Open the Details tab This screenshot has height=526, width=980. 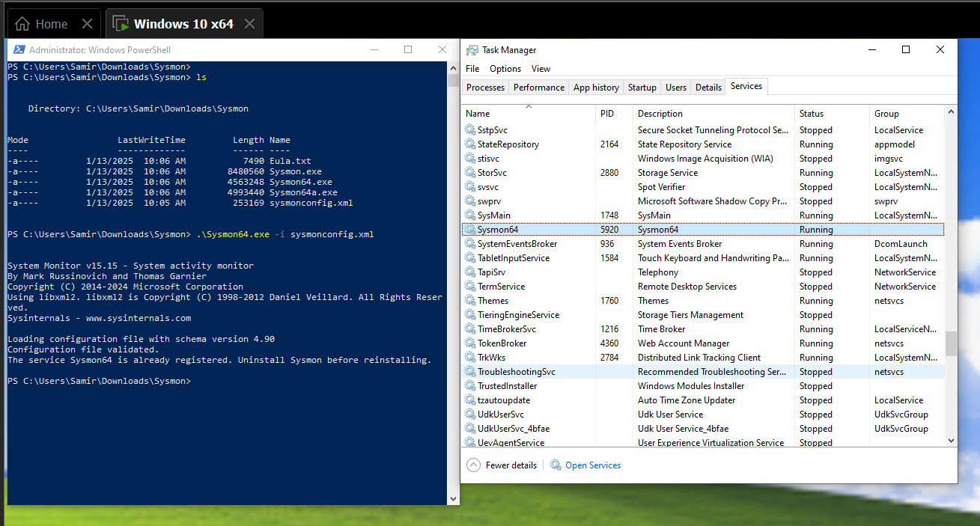[707, 88]
